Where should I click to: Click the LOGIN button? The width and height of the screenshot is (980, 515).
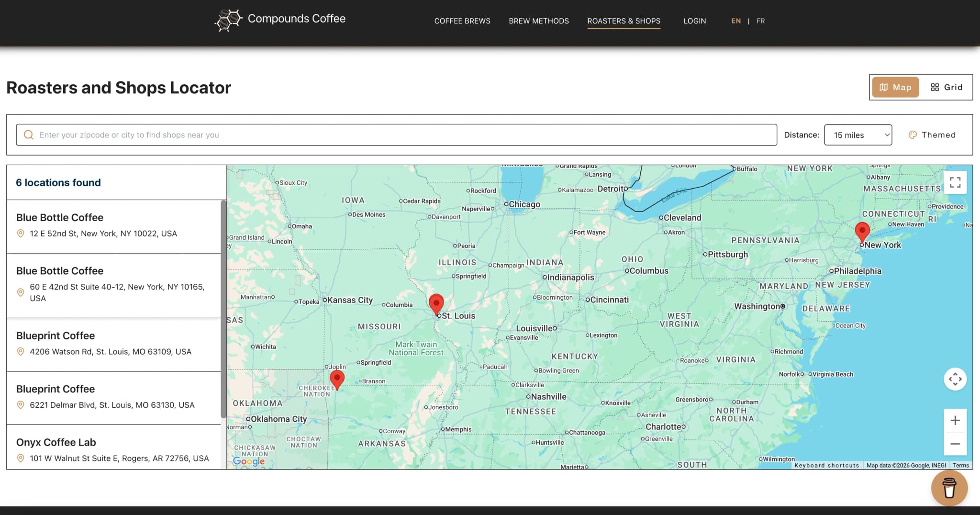(695, 21)
